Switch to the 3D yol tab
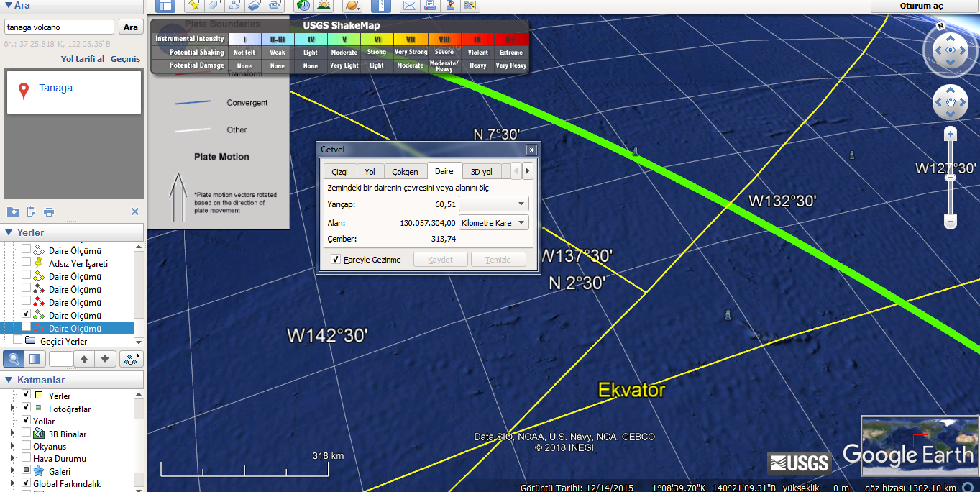980x492 pixels. click(x=482, y=172)
